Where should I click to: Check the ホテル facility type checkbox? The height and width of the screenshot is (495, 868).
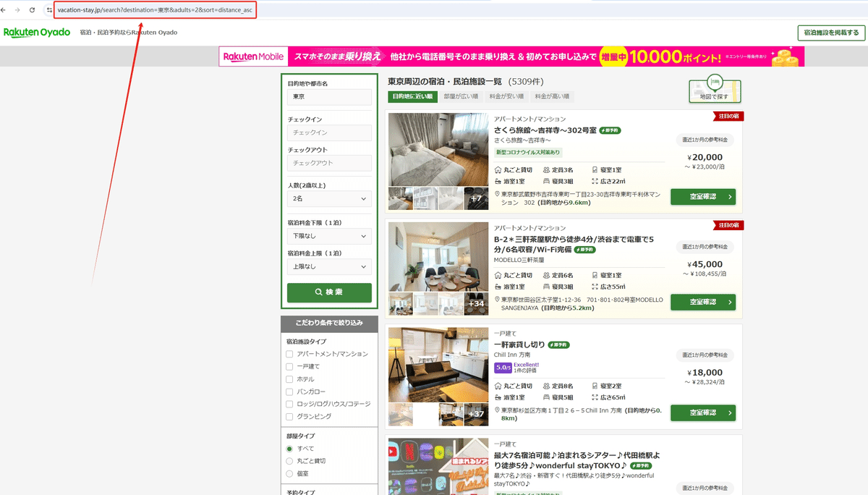(x=290, y=379)
